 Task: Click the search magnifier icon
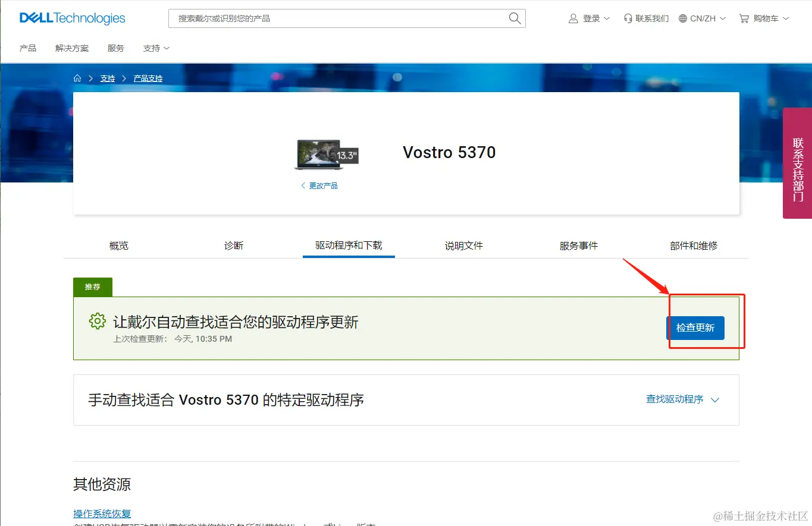click(515, 18)
